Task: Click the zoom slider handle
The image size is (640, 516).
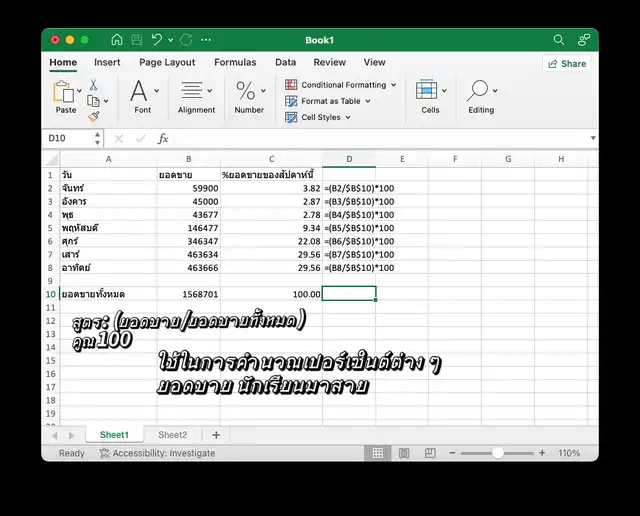Action: pos(498,453)
